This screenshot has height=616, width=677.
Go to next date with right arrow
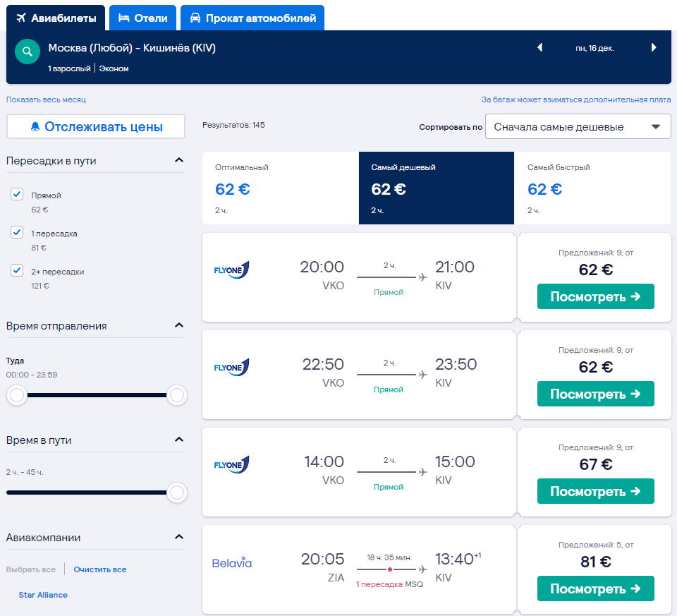click(654, 48)
